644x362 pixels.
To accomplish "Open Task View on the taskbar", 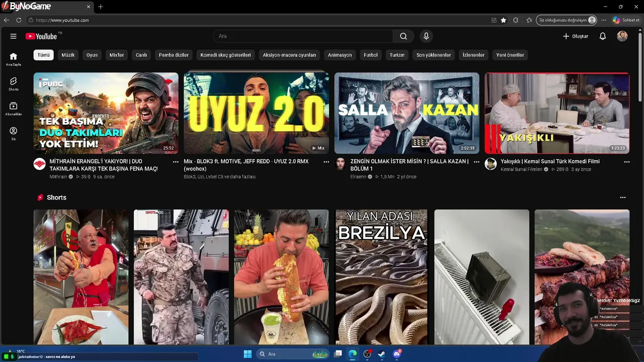I will click(x=338, y=354).
